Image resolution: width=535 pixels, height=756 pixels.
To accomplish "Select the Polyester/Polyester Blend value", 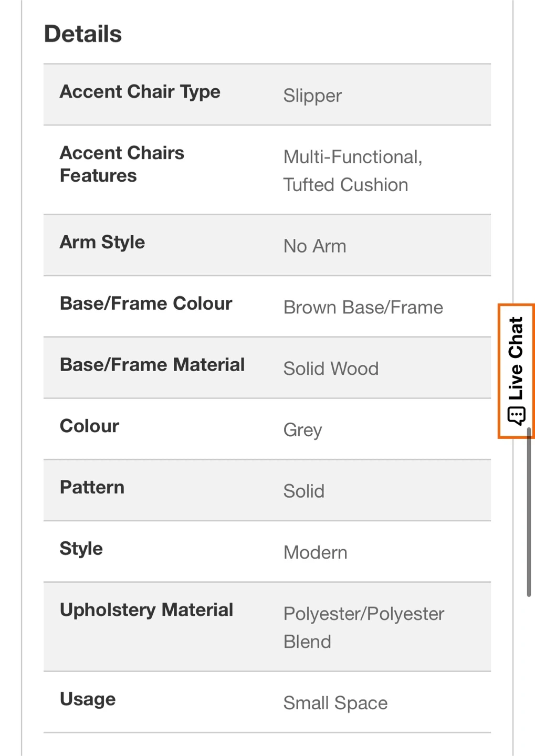I will click(x=364, y=627).
